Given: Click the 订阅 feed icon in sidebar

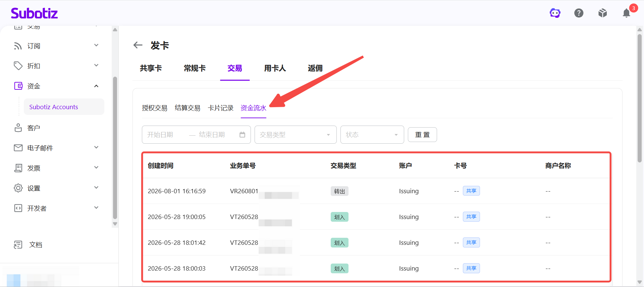Looking at the screenshot, I should (18, 46).
